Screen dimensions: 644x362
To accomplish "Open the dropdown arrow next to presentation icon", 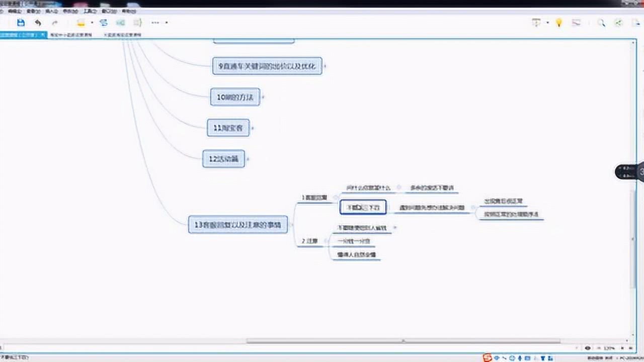I will tap(547, 23).
